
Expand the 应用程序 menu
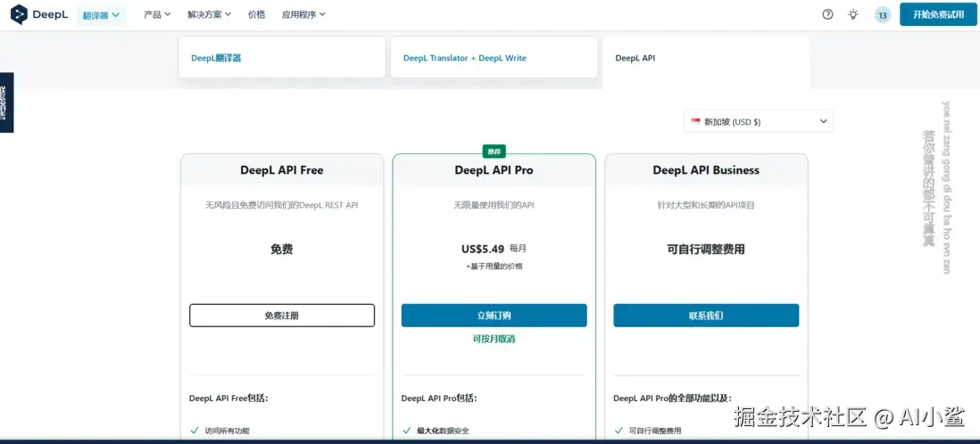pyautogui.click(x=303, y=14)
